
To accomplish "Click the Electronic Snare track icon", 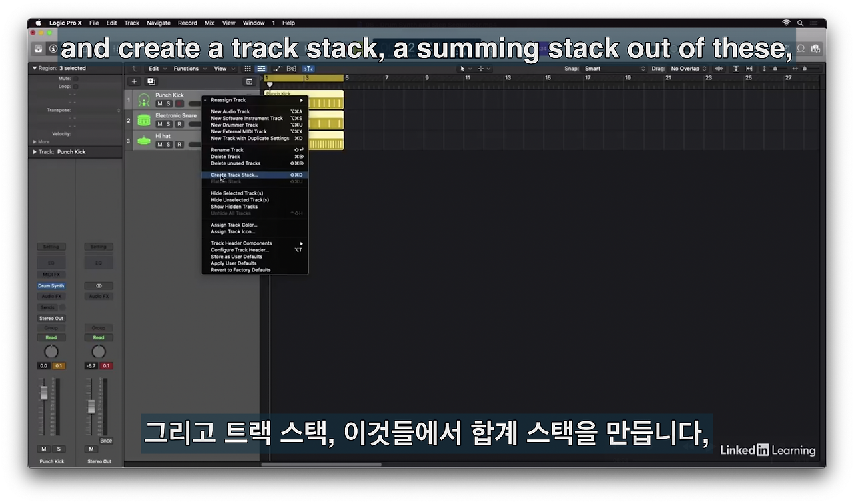I will [143, 121].
